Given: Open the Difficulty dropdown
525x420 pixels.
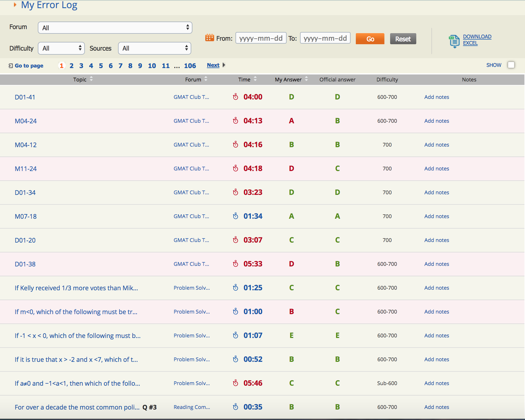Looking at the screenshot, I should [x=61, y=48].
